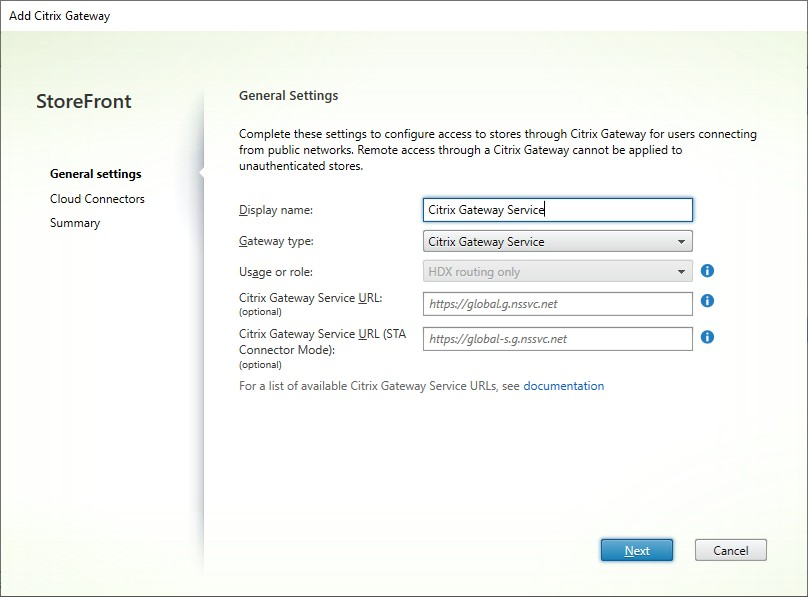Screen dimensions: 808x597
Task: Click info icon for STA Connector Mode URL
Action: point(707,337)
